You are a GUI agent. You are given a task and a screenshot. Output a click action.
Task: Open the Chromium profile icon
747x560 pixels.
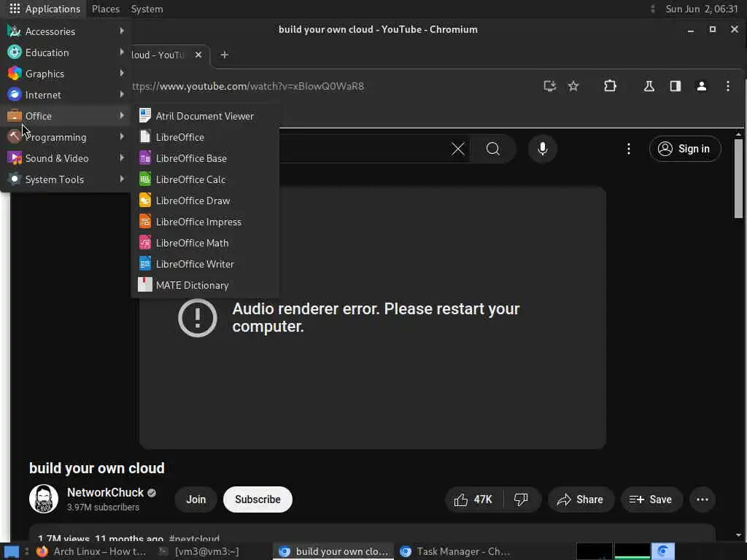pos(701,86)
